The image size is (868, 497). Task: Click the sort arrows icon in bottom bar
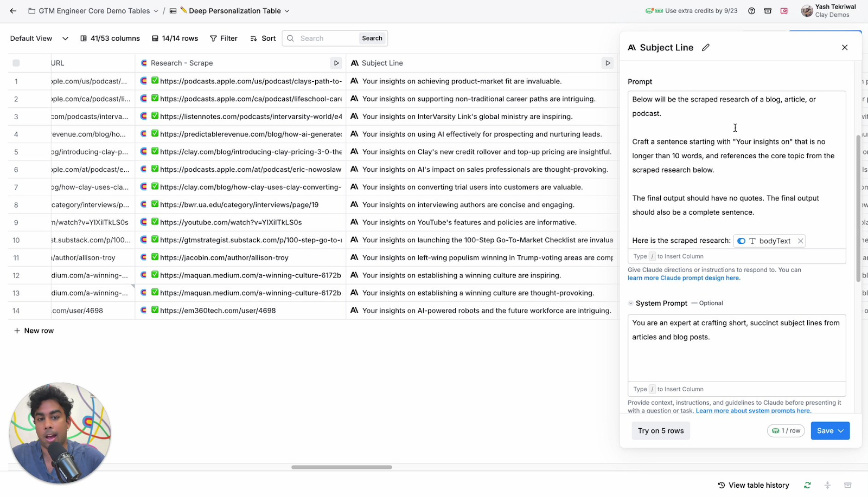tap(827, 485)
